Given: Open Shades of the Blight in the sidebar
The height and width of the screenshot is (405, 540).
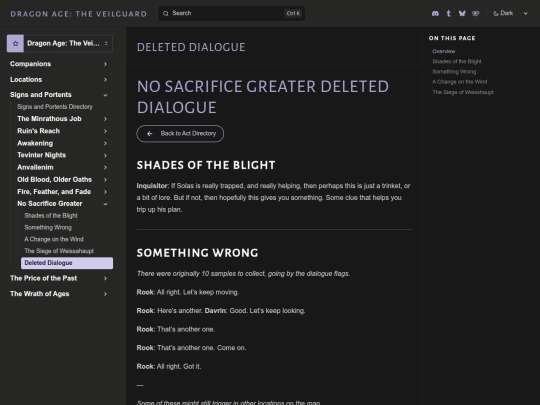Looking at the screenshot, I should (x=51, y=216).
